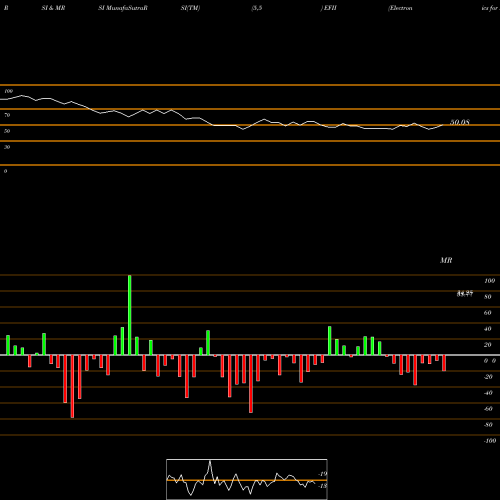The width and height of the screenshot is (500, 500).
Task: Click the MR axis label -80
Action: (488, 425)
